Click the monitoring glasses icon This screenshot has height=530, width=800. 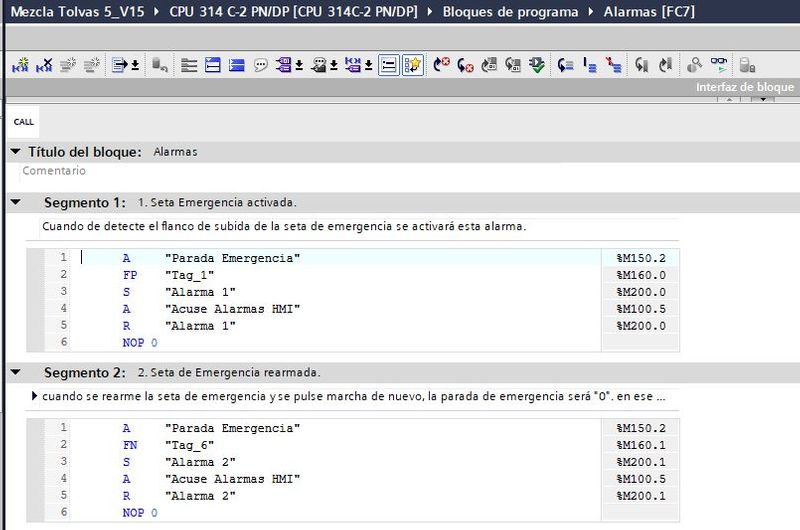tap(719, 65)
